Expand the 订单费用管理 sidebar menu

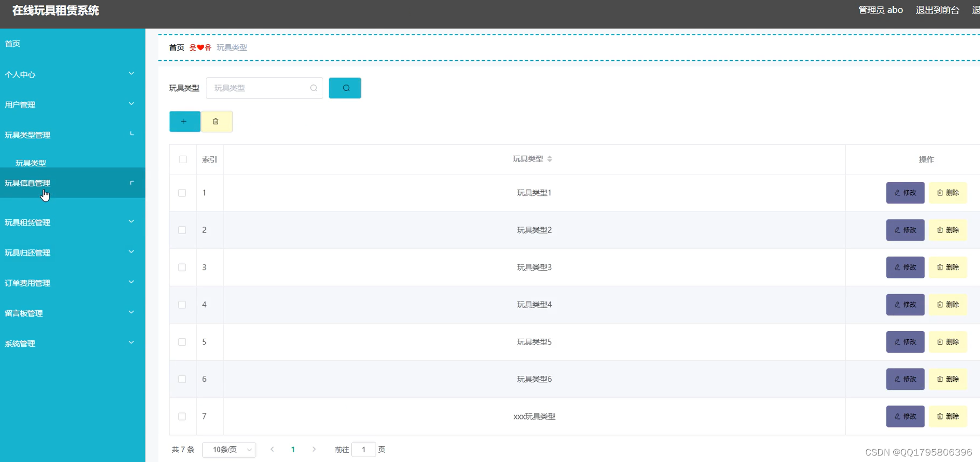click(x=72, y=283)
